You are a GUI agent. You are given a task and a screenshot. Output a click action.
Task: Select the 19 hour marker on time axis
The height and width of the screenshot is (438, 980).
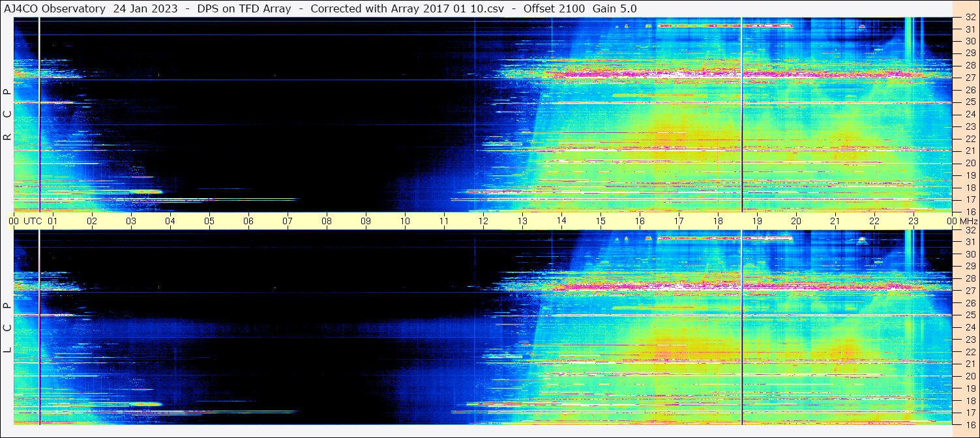click(x=757, y=221)
